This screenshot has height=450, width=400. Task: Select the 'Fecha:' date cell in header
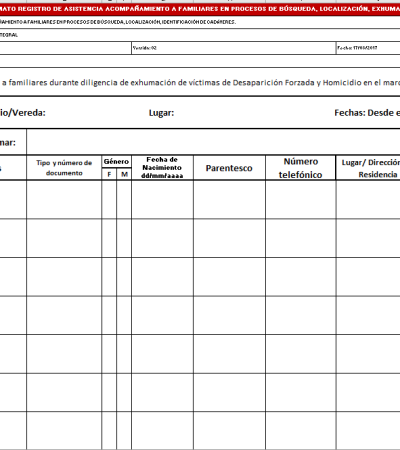(368, 48)
